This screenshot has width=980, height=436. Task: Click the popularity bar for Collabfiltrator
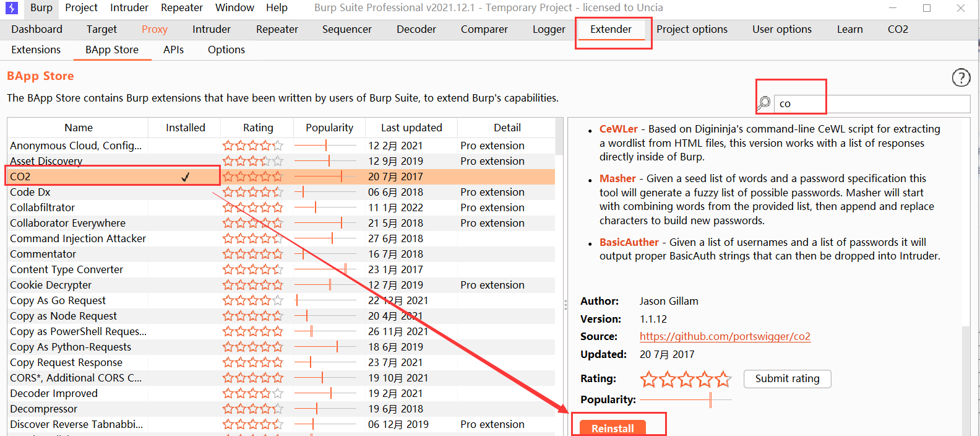pos(325,207)
